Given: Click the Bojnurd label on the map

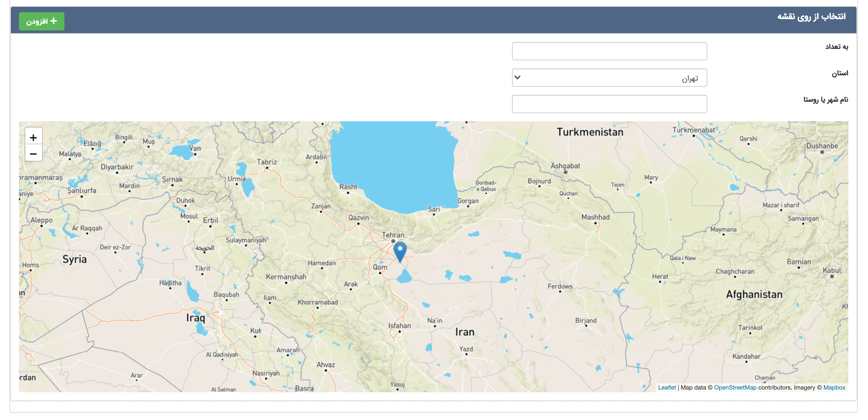Looking at the screenshot, I should [539, 181].
